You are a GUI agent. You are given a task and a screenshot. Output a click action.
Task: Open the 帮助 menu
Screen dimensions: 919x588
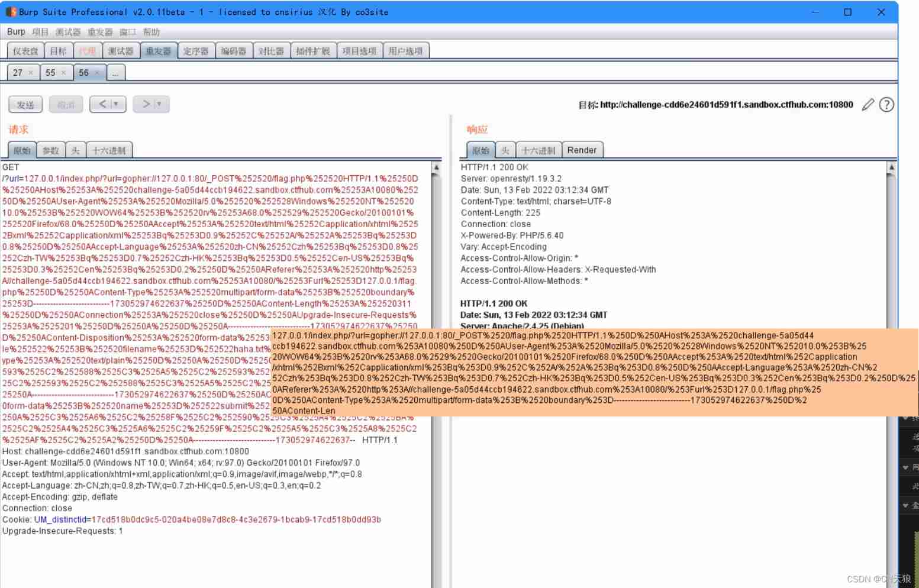[x=151, y=32]
